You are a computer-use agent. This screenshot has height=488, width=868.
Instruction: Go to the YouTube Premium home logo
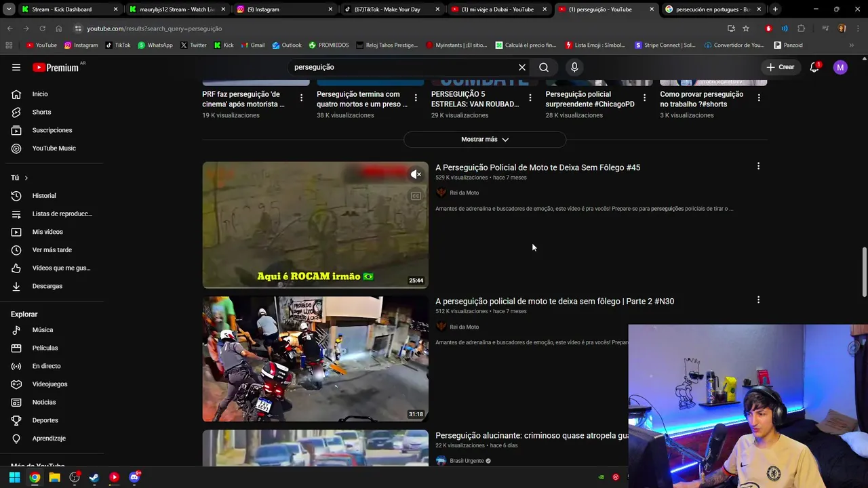click(56, 67)
